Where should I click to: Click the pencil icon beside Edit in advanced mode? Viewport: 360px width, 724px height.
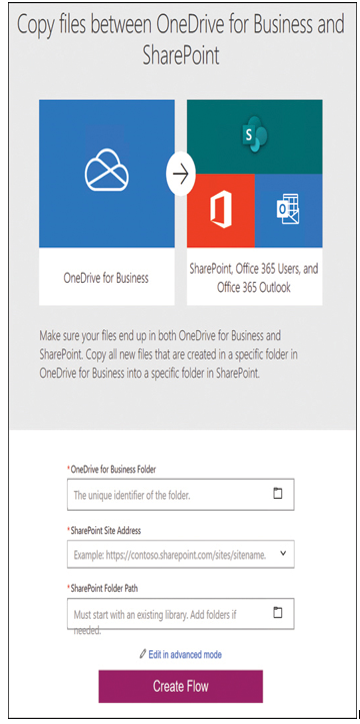[143, 654]
